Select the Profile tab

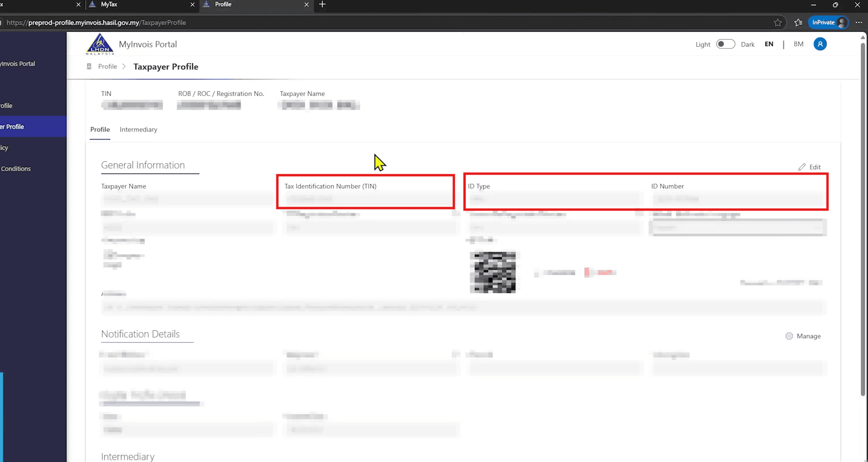pyautogui.click(x=100, y=129)
